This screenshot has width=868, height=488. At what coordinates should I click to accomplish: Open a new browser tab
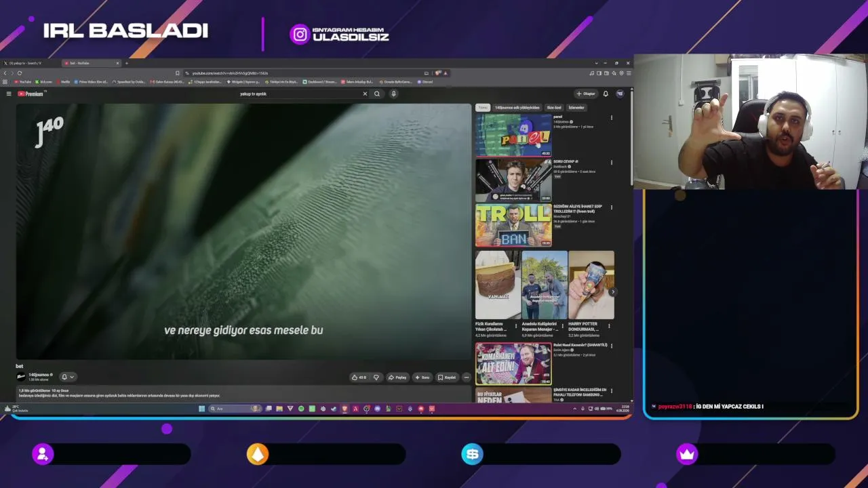[126, 63]
